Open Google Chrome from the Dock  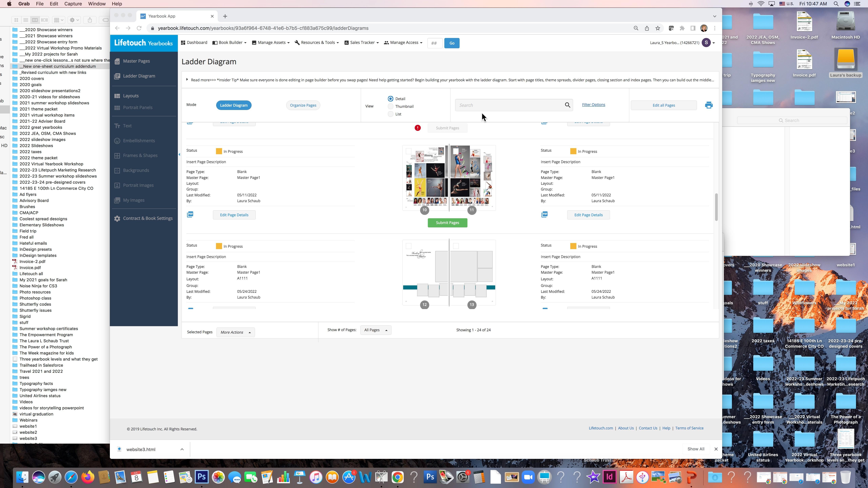398,477
